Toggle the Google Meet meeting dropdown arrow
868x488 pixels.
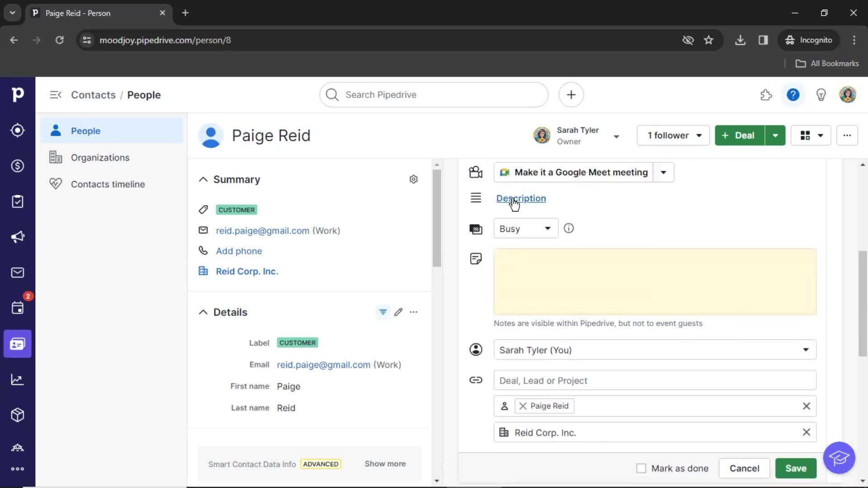point(664,172)
